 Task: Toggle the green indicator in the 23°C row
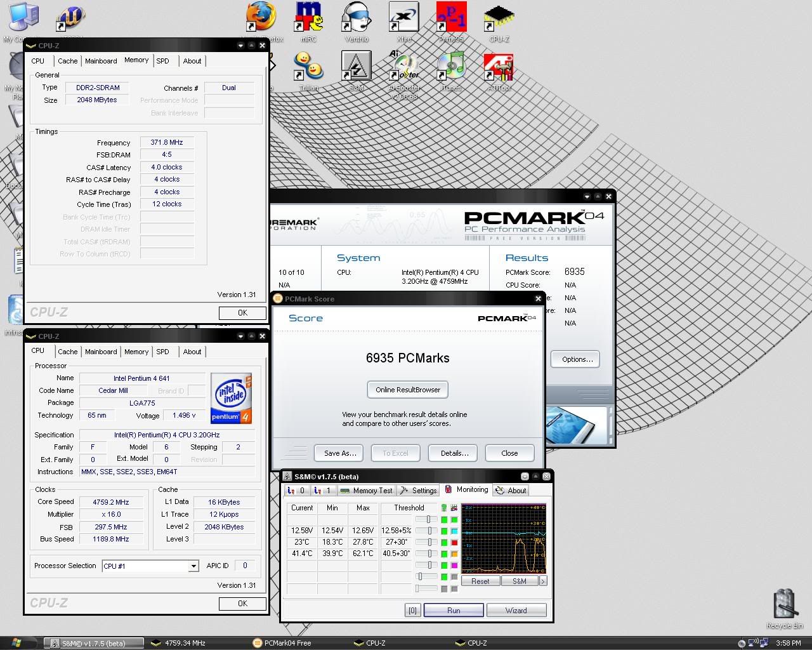[x=444, y=542]
